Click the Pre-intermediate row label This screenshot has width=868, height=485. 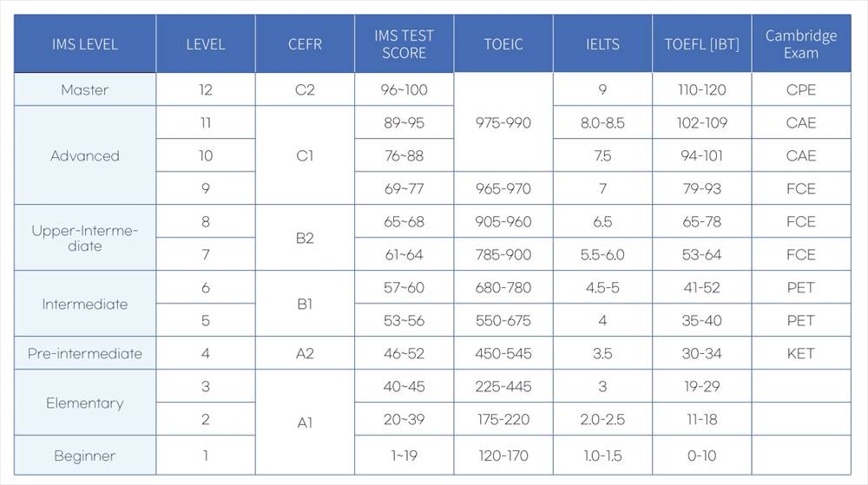tap(85, 353)
